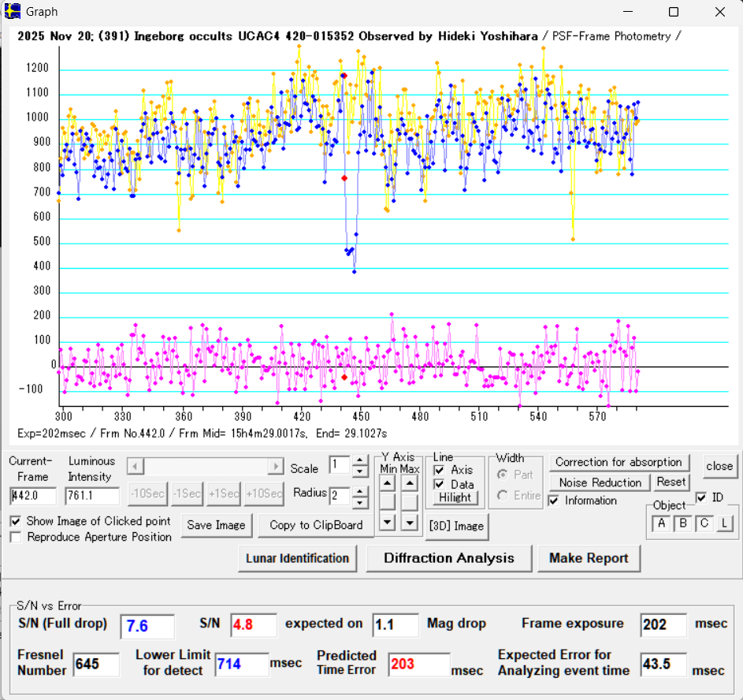Select Object A button
Image resolution: width=743 pixels, height=700 pixels.
point(662,523)
